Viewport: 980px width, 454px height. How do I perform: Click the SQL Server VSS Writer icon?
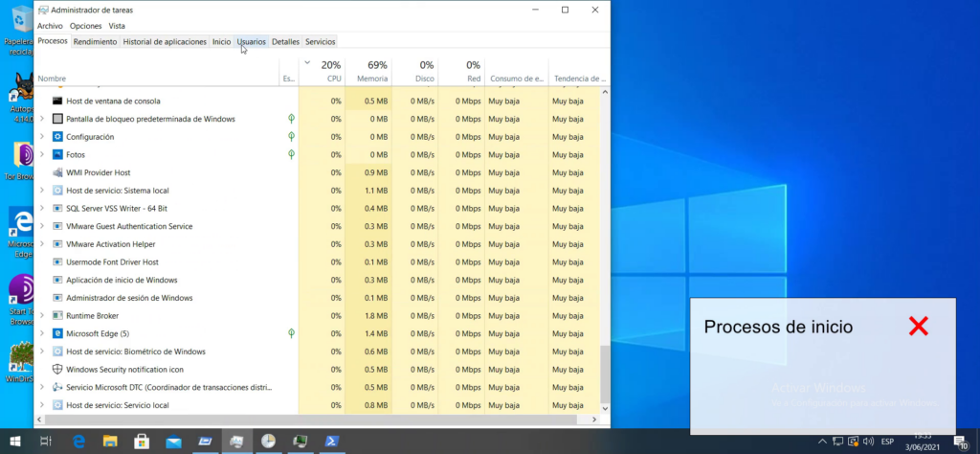57,208
